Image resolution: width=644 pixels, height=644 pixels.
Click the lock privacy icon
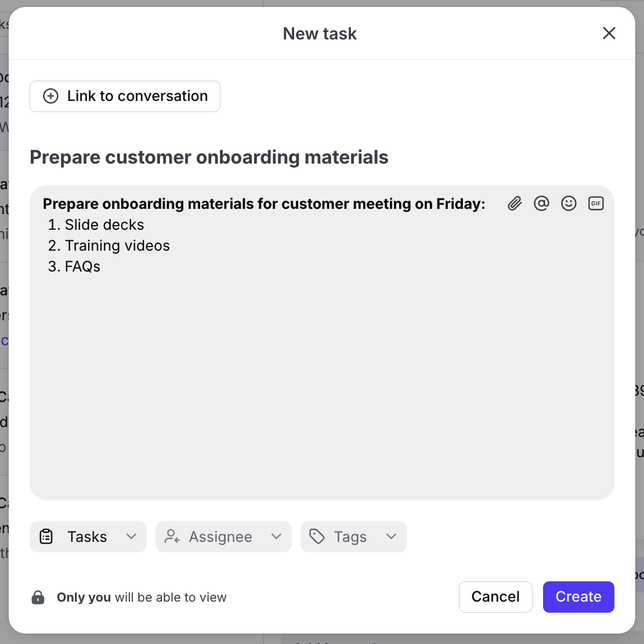[38, 597]
